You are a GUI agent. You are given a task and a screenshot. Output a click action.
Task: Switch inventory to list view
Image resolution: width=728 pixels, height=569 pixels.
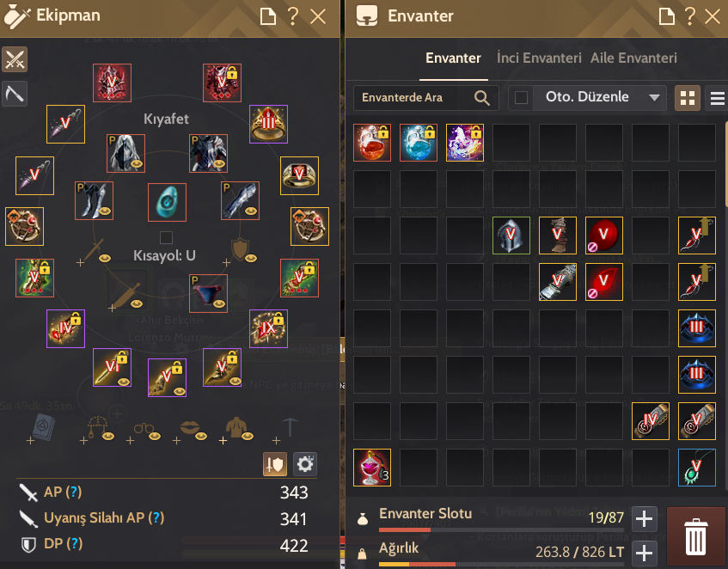point(718,98)
